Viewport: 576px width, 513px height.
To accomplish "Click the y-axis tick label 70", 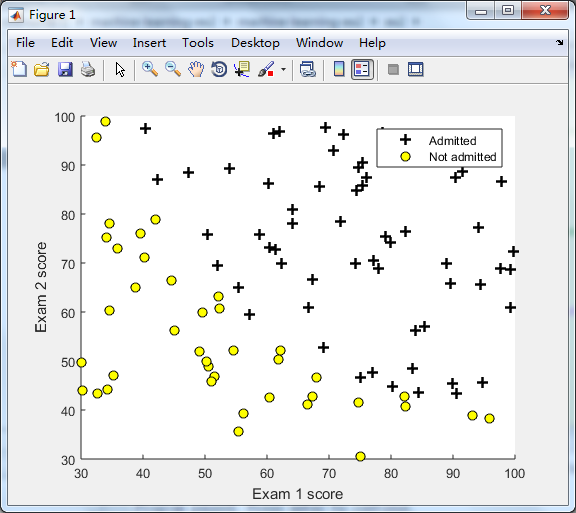I will tap(68, 264).
